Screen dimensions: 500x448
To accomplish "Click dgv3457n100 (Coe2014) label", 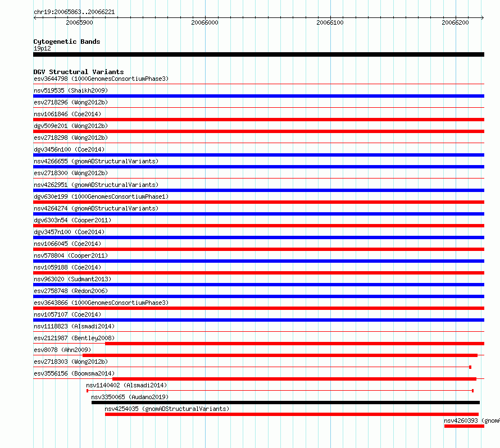I will pos(69,232).
